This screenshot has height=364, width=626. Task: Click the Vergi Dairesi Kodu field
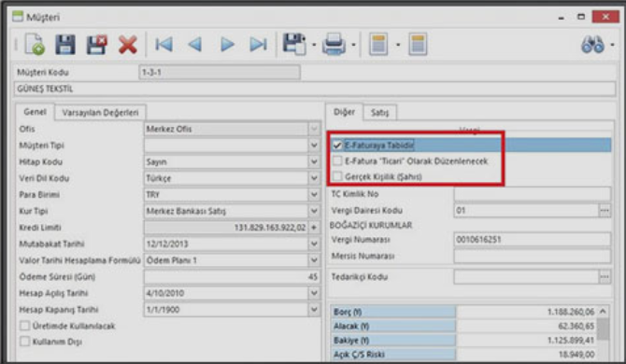coord(526,210)
